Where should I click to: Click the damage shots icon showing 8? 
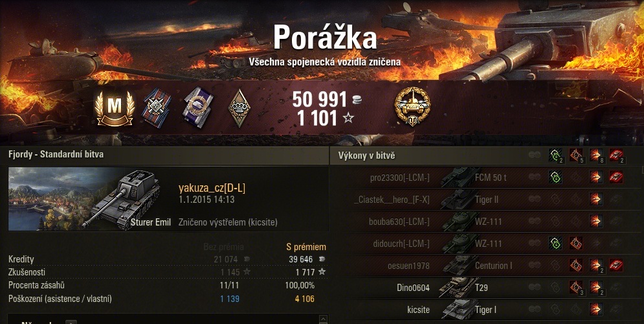pyautogui.click(x=596, y=156)
